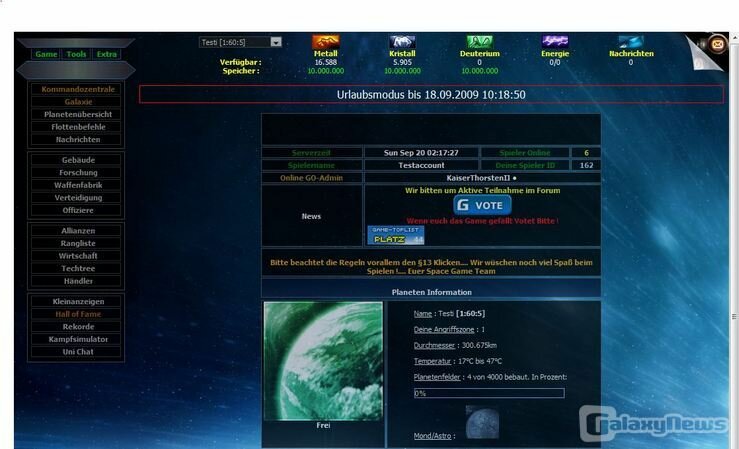Click the Name link in planet info
Image resolution: width=739 pixels, height=449 pixels.
pos(423,314)
